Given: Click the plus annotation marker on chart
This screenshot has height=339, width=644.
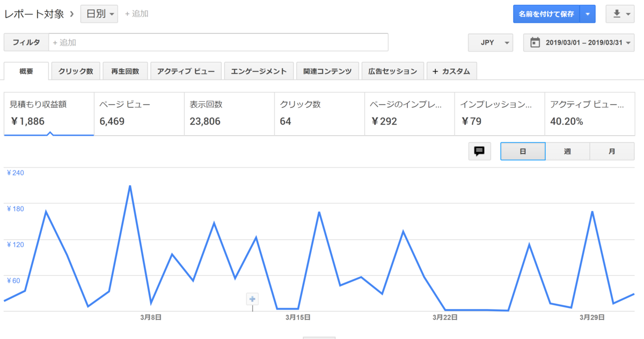Looking at the screenshot, I should point(252,299).
